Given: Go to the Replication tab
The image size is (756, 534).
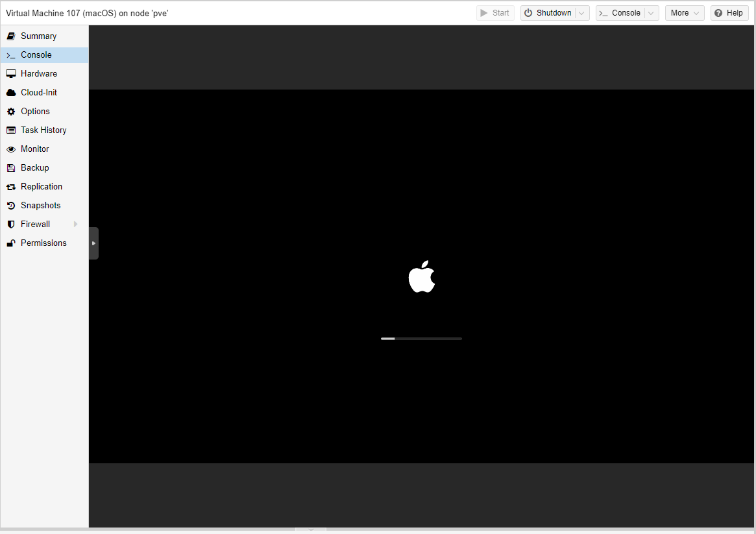Looking at the screenshot, I should [x=42, y=187].
